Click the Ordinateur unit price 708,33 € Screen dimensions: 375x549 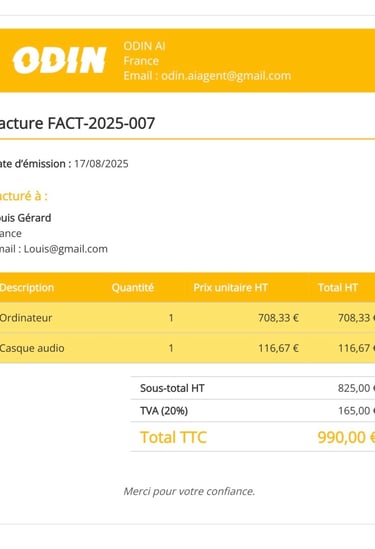point(278,318)
